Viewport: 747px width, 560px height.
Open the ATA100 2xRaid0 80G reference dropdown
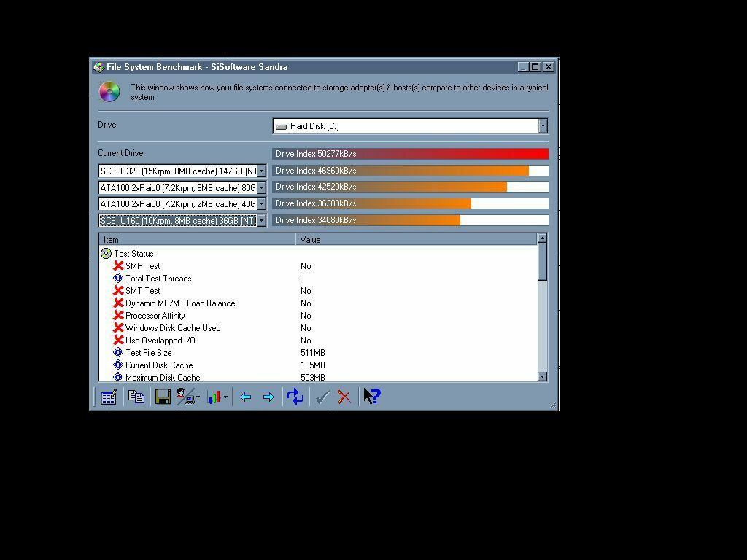click(262, 187)
